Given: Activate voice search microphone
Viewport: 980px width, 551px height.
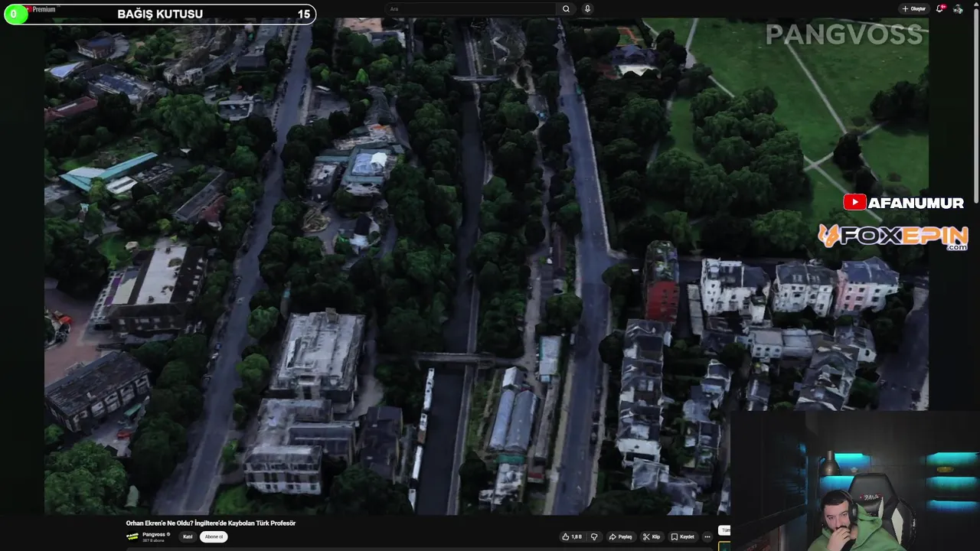Looking at the screenshot, I should (587, 8).
